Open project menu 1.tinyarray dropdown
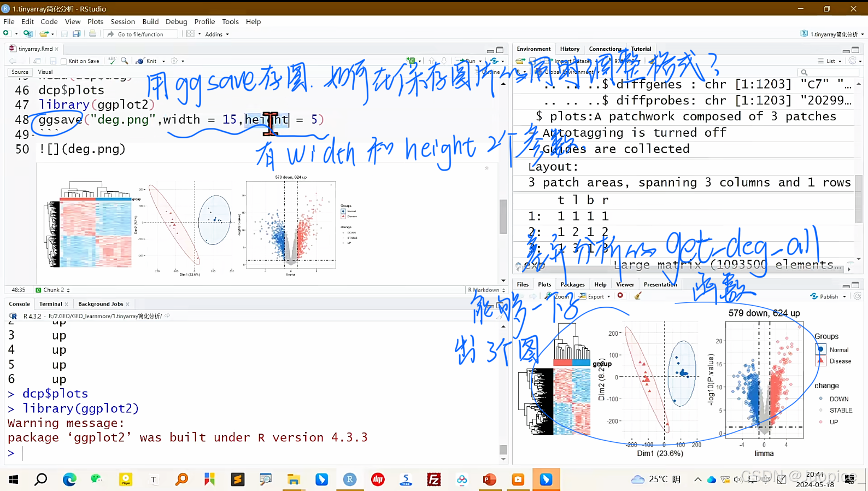Screen dimensions: 868x491 pyautogui.click(x=832, y=34)
